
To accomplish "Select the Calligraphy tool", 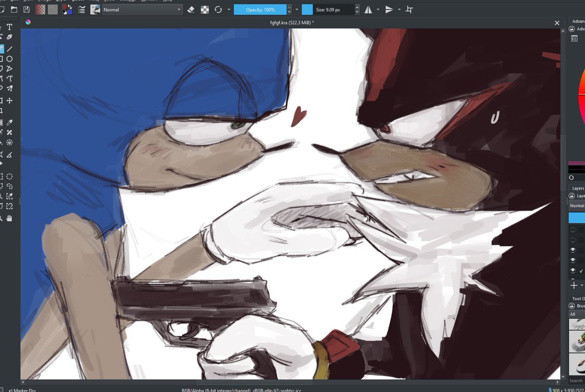I will pyautogui.click(x=9, y=37).
